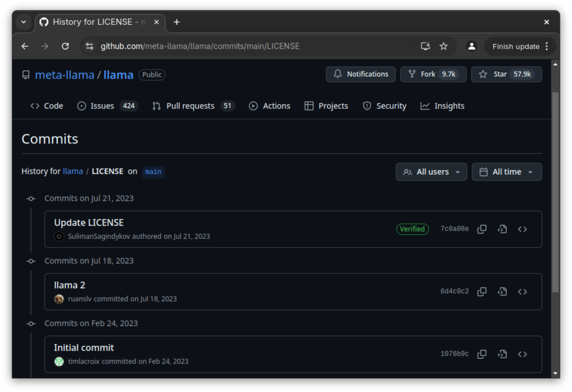Open the All users filter dropdown
572x392 pixels.
coord(431,172)
